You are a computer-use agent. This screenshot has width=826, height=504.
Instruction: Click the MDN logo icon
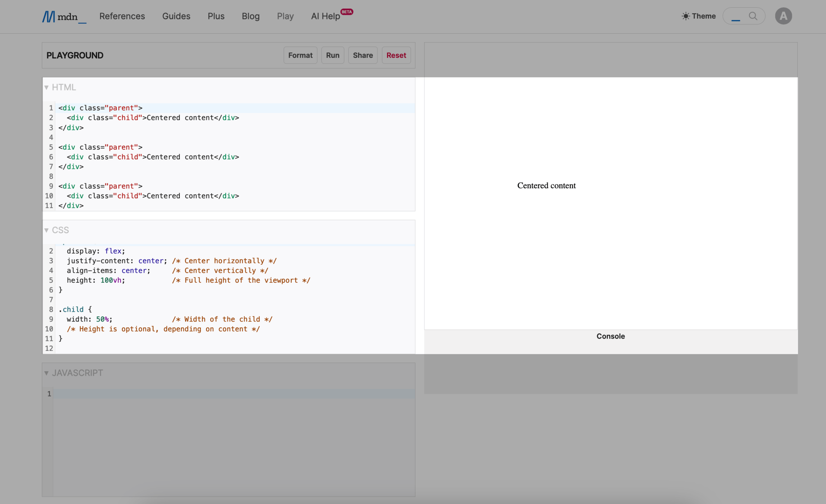coord(48,17)
